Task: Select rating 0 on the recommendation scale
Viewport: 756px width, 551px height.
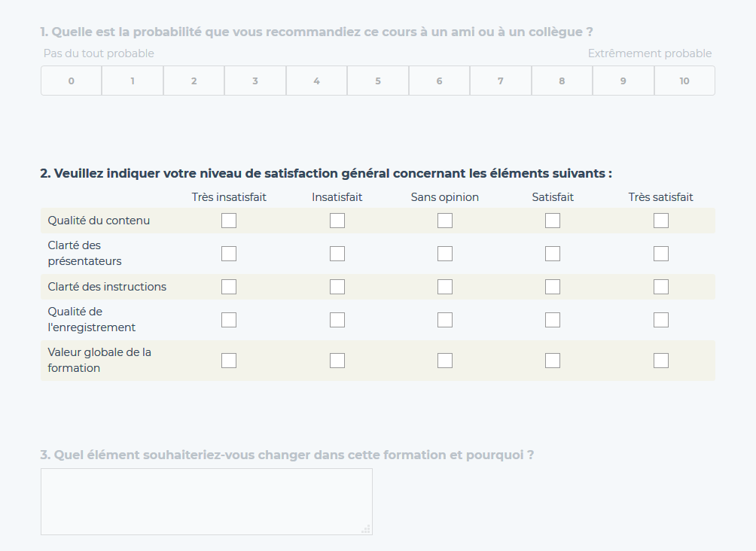Action: tap(70, 80)
